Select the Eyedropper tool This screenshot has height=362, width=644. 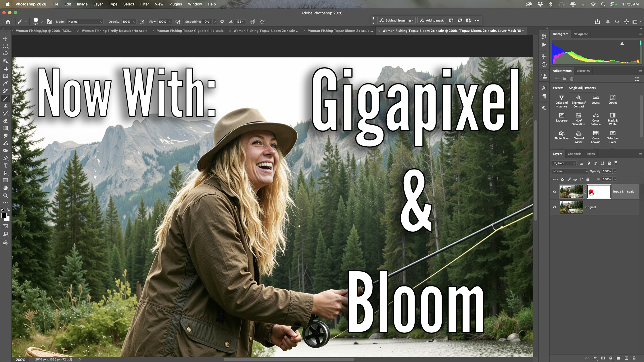5,83
